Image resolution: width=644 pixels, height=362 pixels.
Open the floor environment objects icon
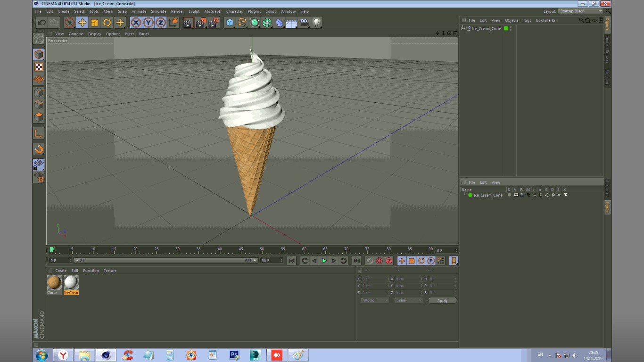(x=291, y=22)
